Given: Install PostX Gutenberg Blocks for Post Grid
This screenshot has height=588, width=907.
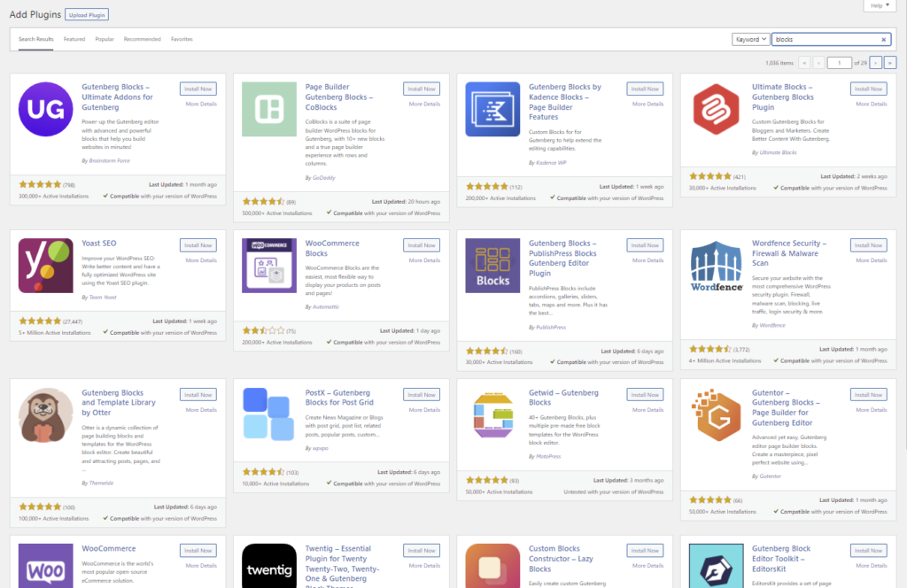Looking at the screenshot, I should pos(422,395).
